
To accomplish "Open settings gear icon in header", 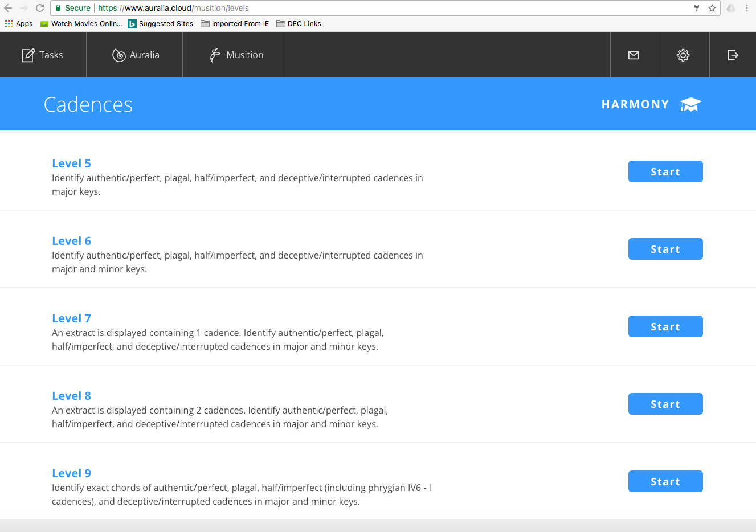I will click(x=683, y=55).
